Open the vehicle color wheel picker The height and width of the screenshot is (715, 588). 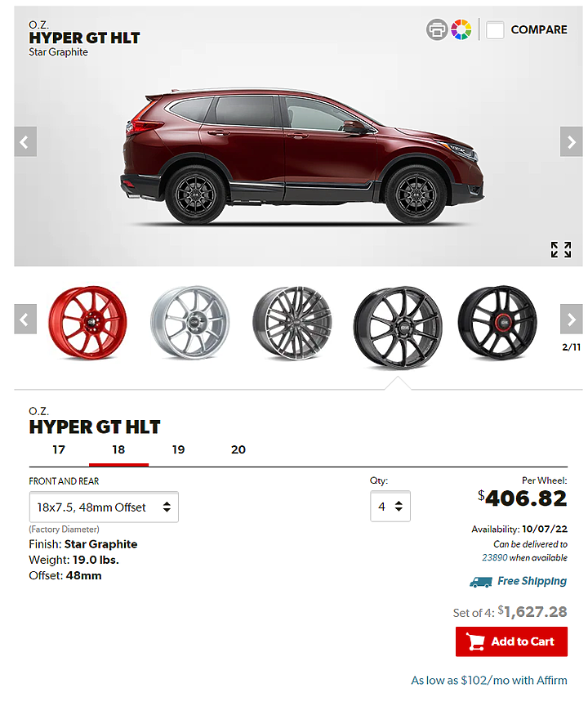461,29
